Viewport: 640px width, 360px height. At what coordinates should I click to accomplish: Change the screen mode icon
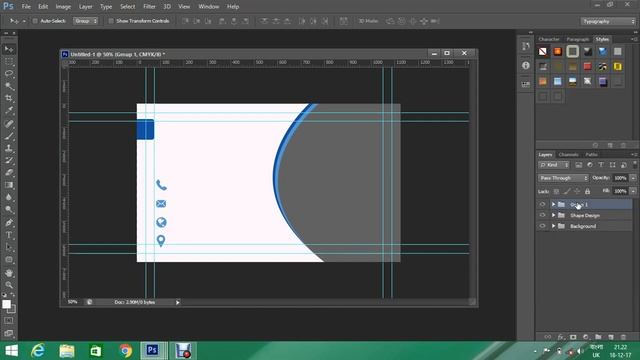point(9,333)
